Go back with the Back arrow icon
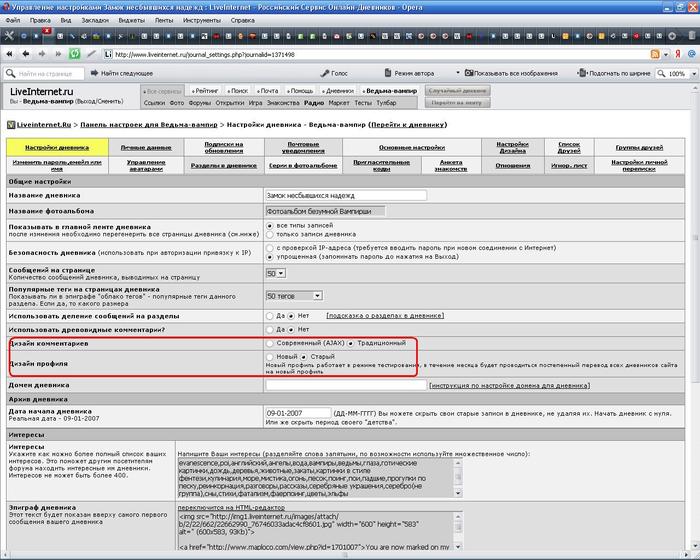Image resolution: width=700 pixels, height=560 pixels. click(x=25, y=54)
